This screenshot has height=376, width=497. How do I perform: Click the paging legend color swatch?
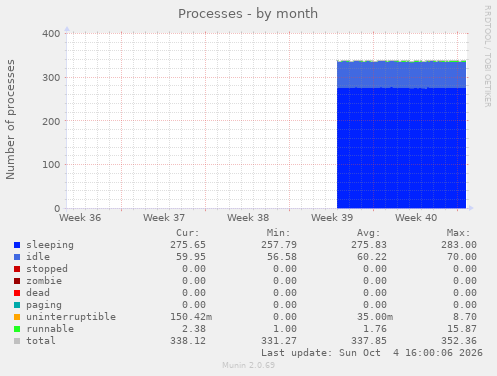click(x=17, y=305)
